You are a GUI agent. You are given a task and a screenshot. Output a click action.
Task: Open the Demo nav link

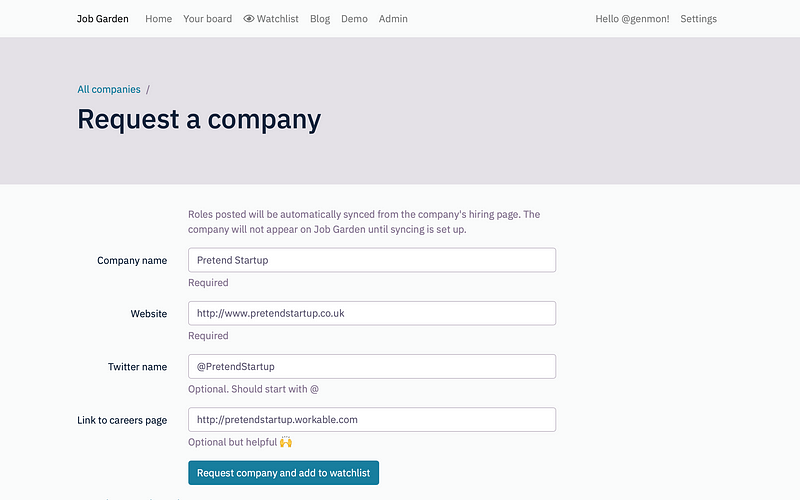click(354, 19)
